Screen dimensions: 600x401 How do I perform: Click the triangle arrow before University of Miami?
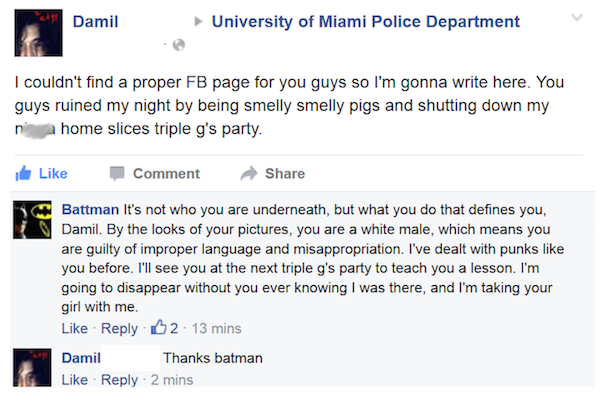click(x=198, y=21)
